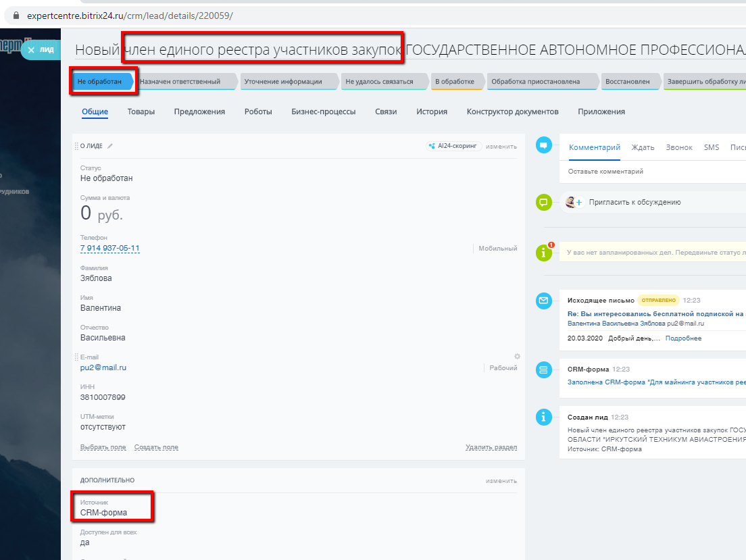Image resolution: width=746 pixels, height=560 pixels.
Task: Select Ждать timeline tab
Action: (x=643, y=147)
